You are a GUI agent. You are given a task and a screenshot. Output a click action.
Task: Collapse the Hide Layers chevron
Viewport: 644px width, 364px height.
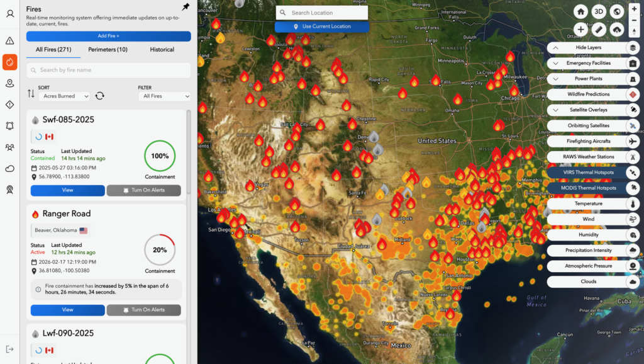click(x=555, y=48)
